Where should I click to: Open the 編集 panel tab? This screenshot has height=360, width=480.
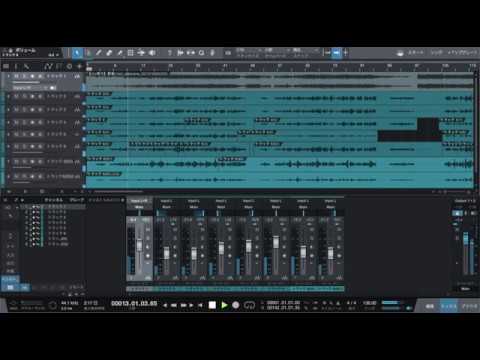pos(430,306)
